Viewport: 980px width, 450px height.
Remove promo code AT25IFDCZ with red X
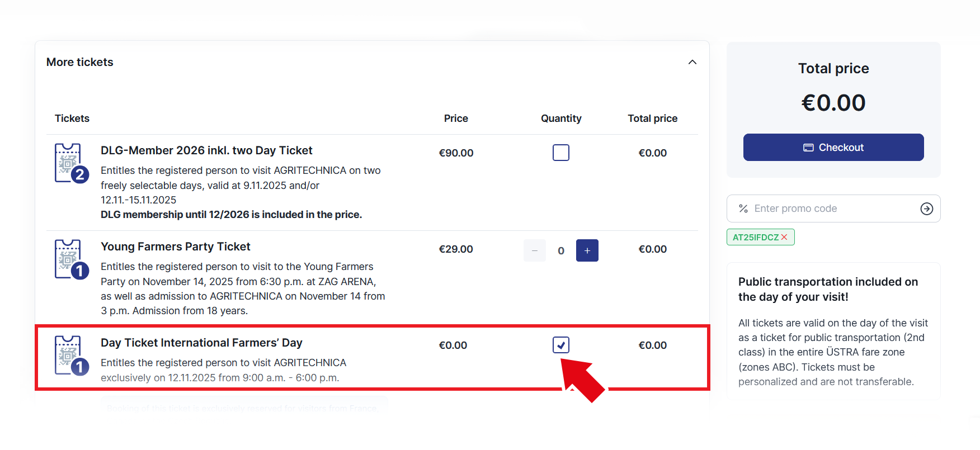tap(784, 237)
